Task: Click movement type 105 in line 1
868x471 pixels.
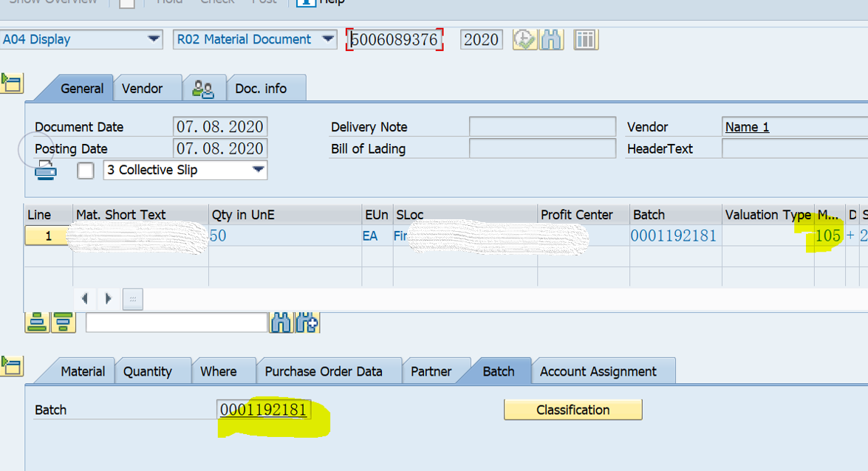Action: coord(827,235)
